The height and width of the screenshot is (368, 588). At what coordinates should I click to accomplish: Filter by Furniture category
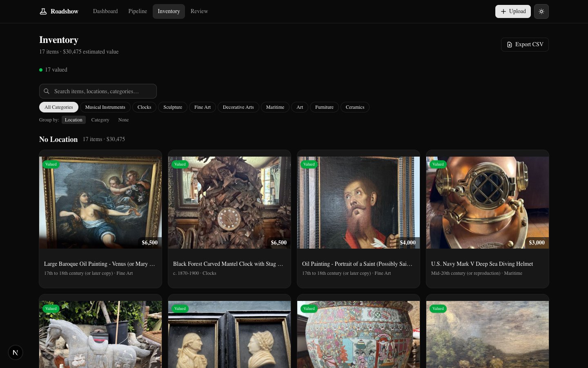pos(324,107)
